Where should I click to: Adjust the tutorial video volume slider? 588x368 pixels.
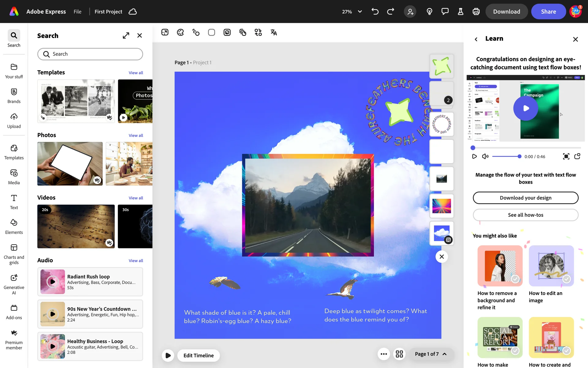tap(507, 156)
